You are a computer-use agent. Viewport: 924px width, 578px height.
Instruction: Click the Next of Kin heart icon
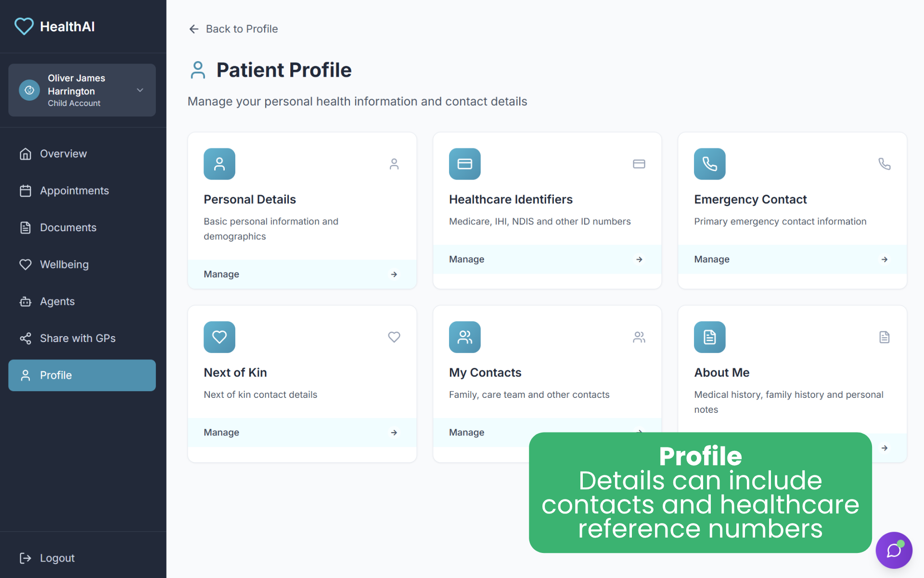click(x=219, y=337)
